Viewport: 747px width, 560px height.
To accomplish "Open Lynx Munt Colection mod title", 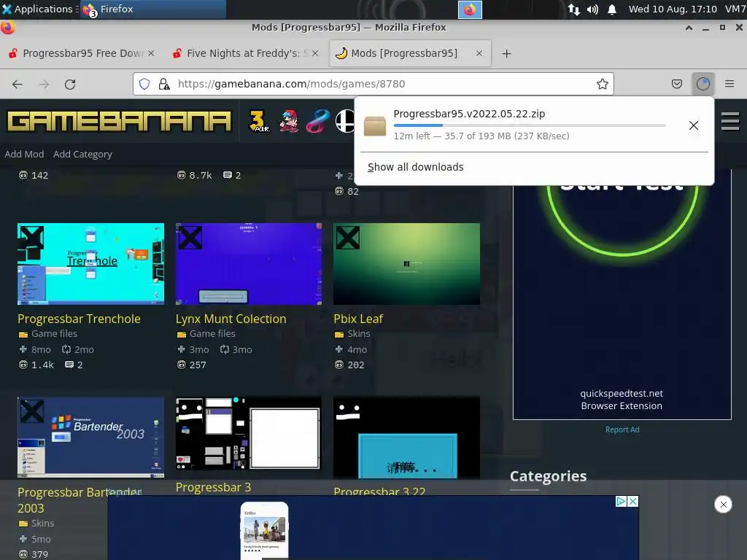I will click(x=231, y=319).
